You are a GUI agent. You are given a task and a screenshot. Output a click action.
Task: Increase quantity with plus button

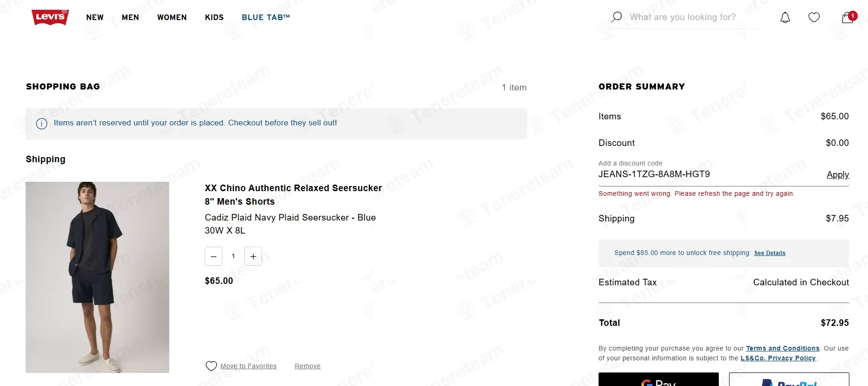coord(253,256)
